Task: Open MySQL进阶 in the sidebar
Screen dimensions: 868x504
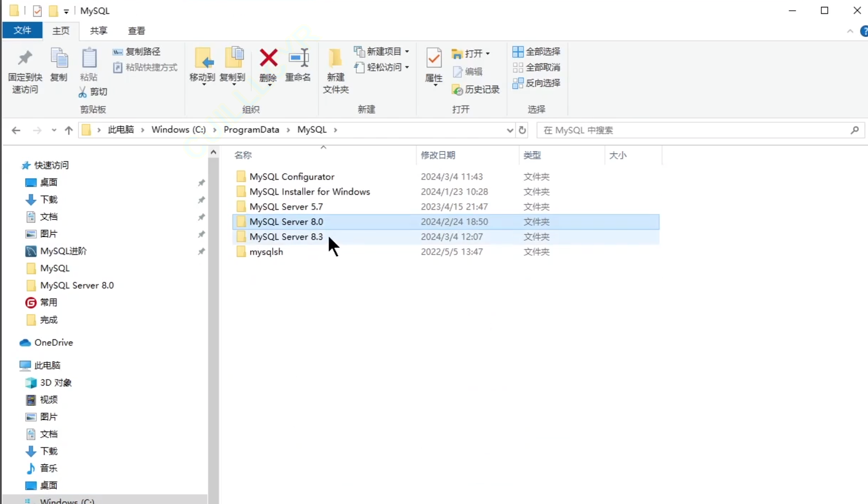Action: tap(56, 251)
